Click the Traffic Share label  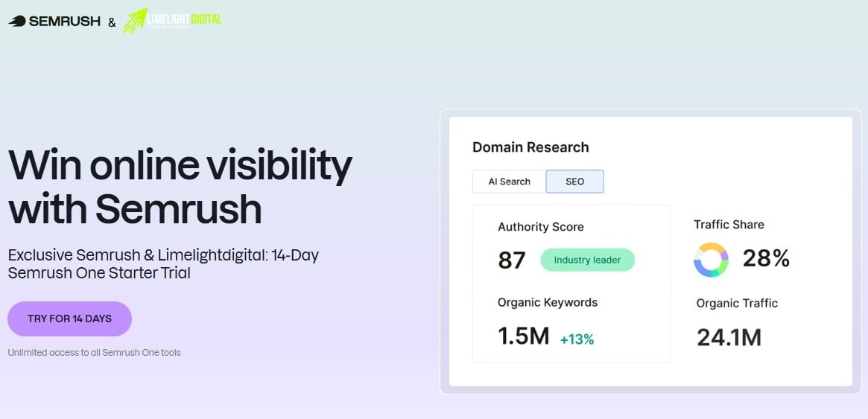coord(729,225)
